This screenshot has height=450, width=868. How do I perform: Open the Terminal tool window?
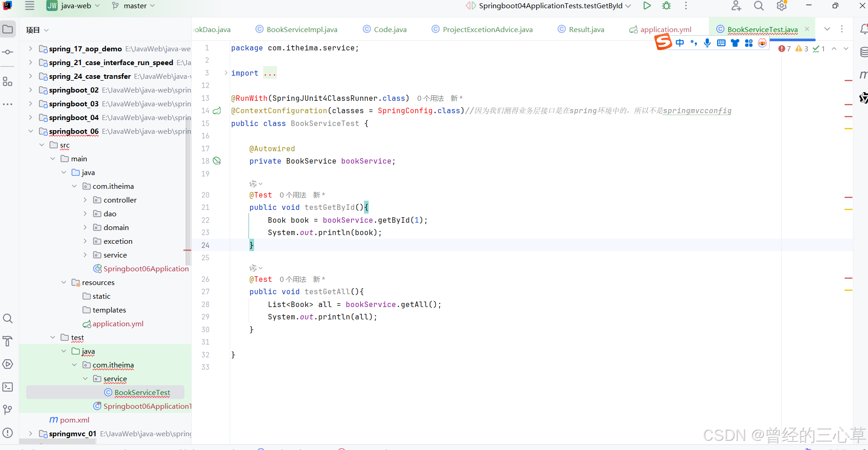tap(8, 387)
